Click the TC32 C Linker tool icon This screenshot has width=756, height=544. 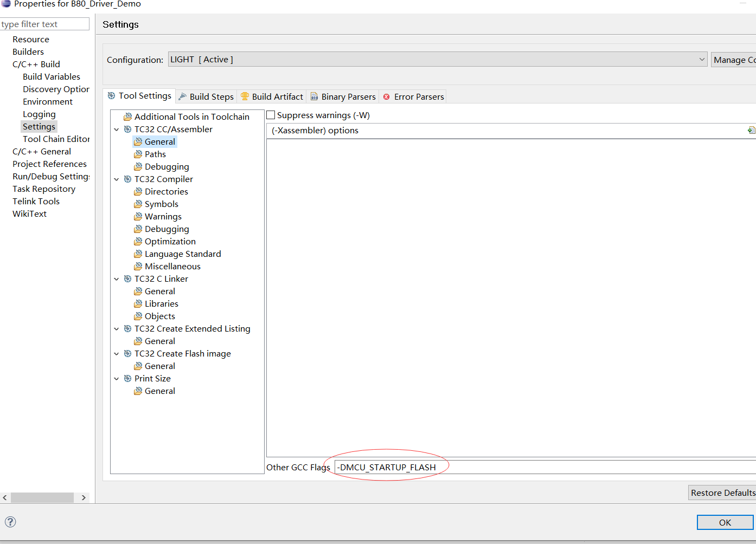[128, 279]
